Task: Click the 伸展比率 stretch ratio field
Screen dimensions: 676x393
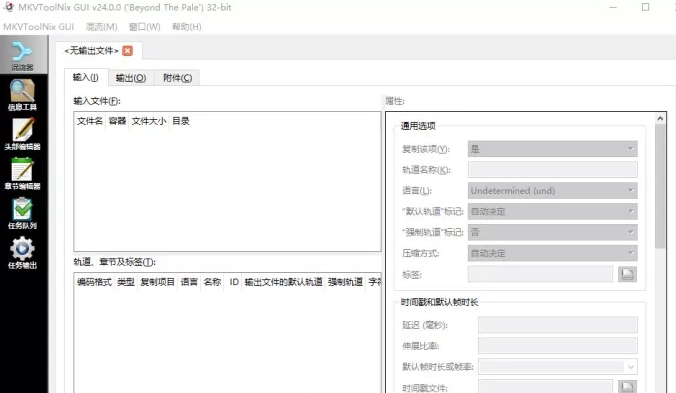Action: pos(557,346)
